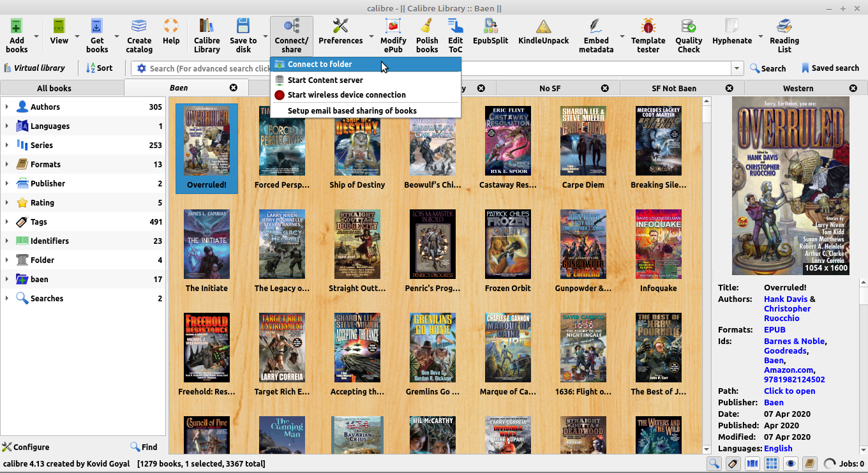Click the Embed metadata quill icon
This screenshot has width=868, height=473.
[596, 26]
